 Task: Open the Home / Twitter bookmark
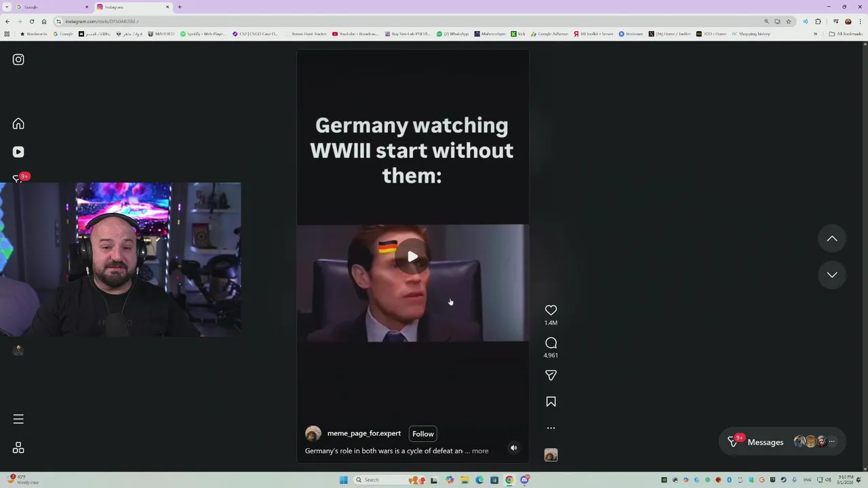[x=670, y=34]
